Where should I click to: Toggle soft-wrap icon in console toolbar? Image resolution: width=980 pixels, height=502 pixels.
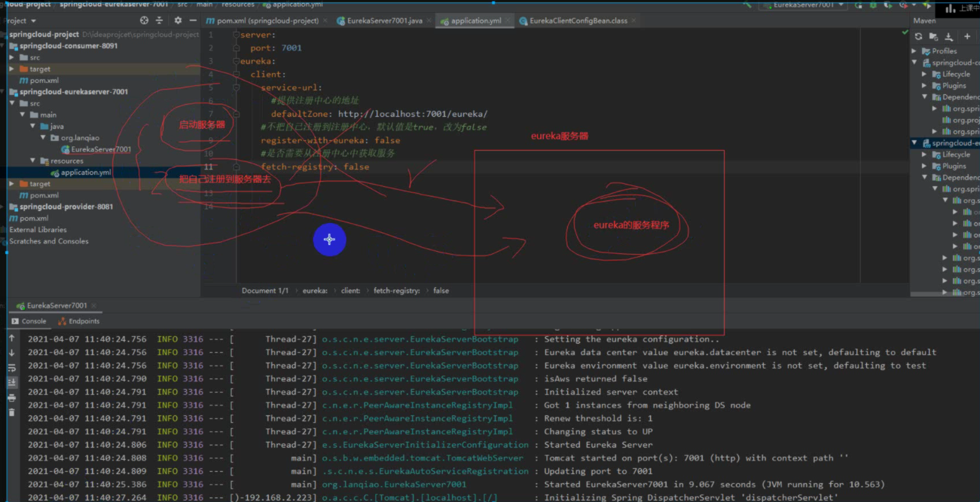pyautogui.click(x=11, y=368)
